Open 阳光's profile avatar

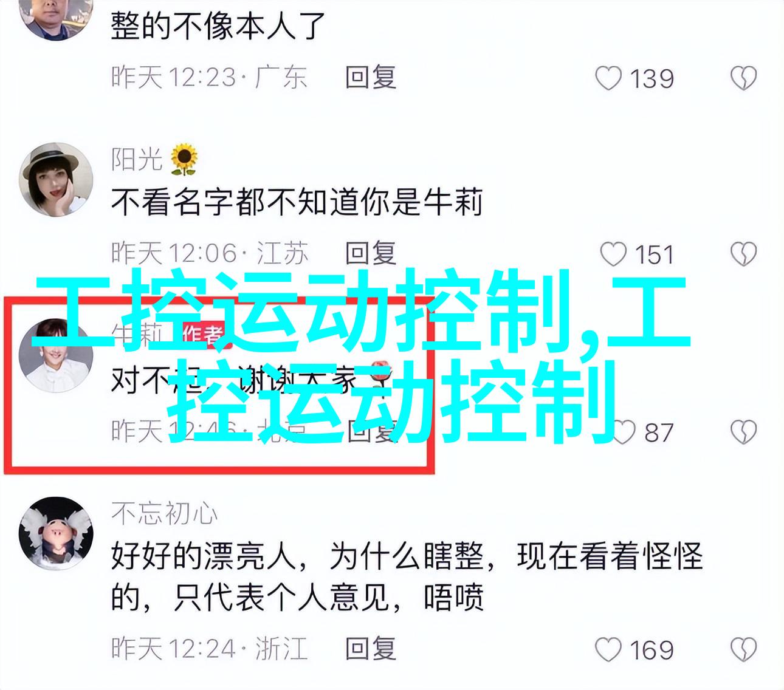coord(57,180)
